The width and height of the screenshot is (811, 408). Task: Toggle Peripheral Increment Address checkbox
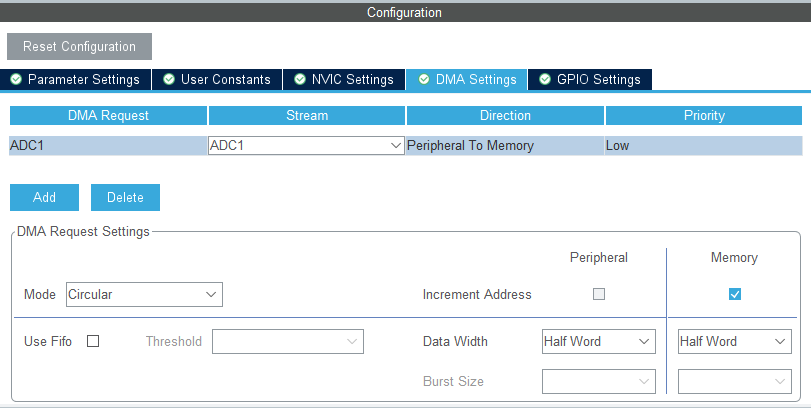point(599,294)
